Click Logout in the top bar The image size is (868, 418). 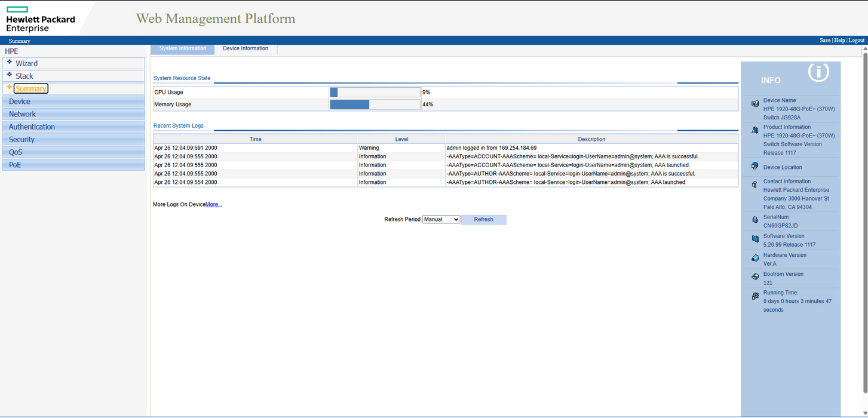point(856,41)
